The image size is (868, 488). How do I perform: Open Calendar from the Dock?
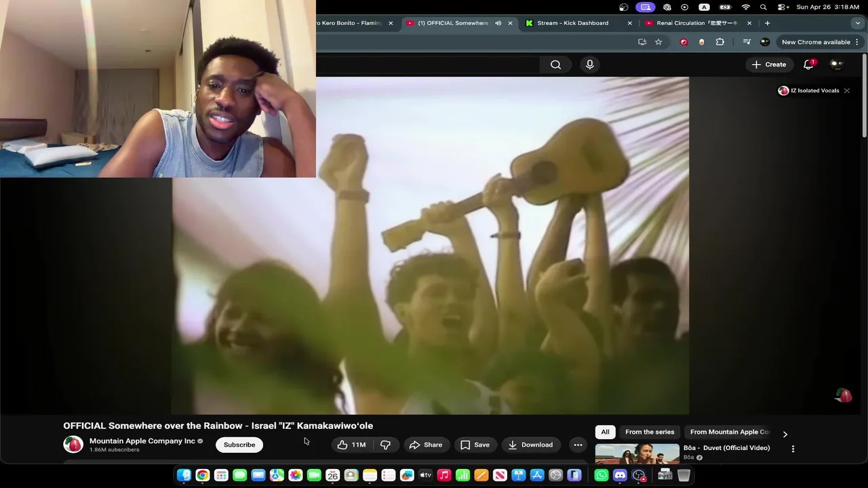pos(332,475)
